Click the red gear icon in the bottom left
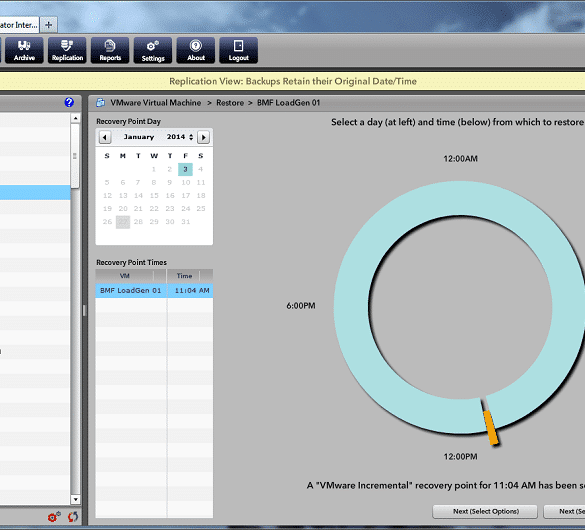The width and height of the screenshot is (585, 530). [54, 517]
